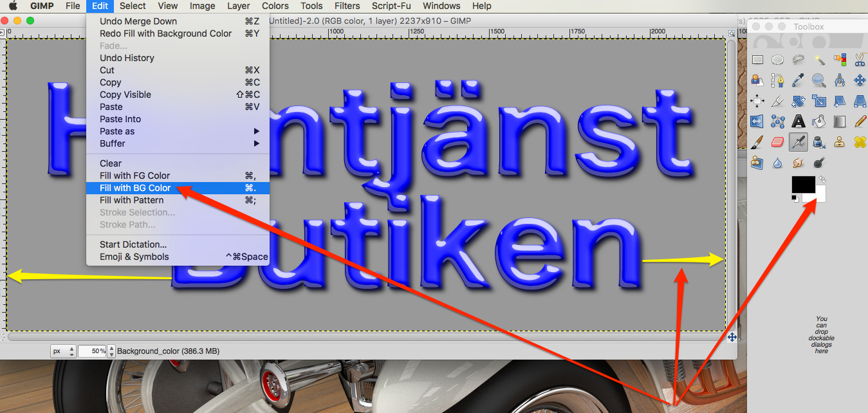Viewport: 868px width, 413px height.
Task: Choose the Text tool
Action: [799, 121]
